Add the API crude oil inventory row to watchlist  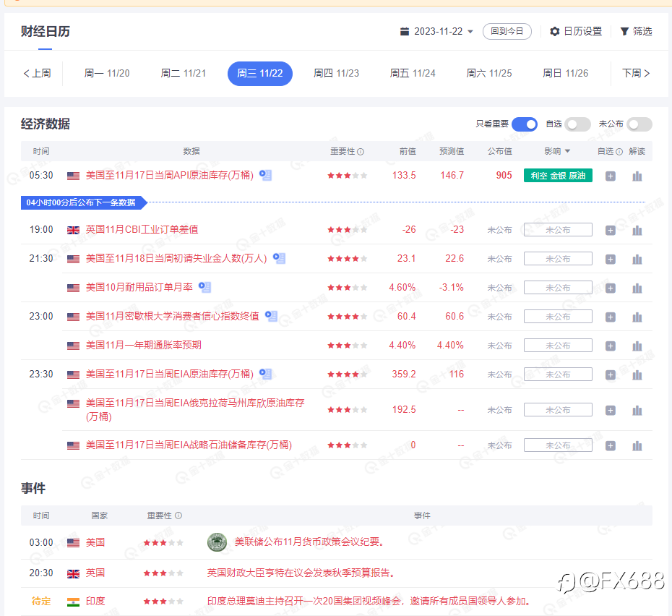611,176
